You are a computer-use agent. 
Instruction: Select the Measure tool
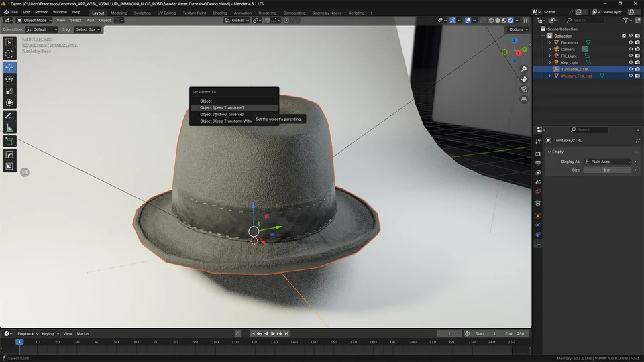(x=9, y=129)
